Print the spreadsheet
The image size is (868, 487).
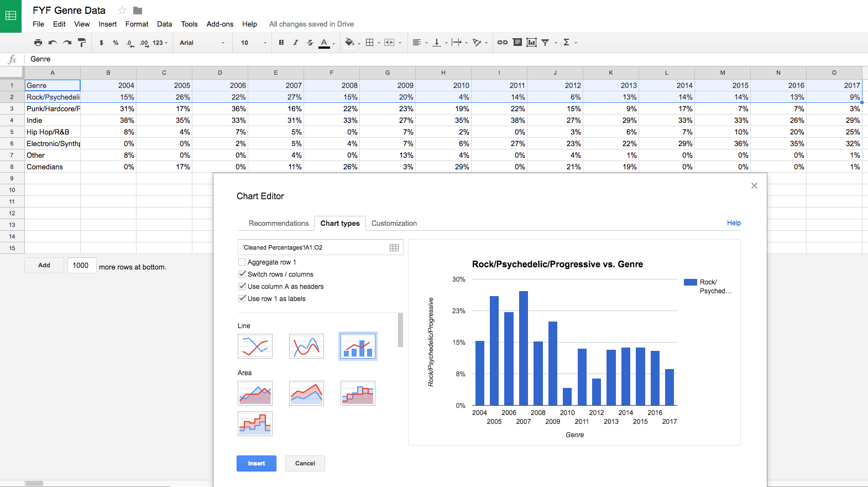click(x=38, y=43)
